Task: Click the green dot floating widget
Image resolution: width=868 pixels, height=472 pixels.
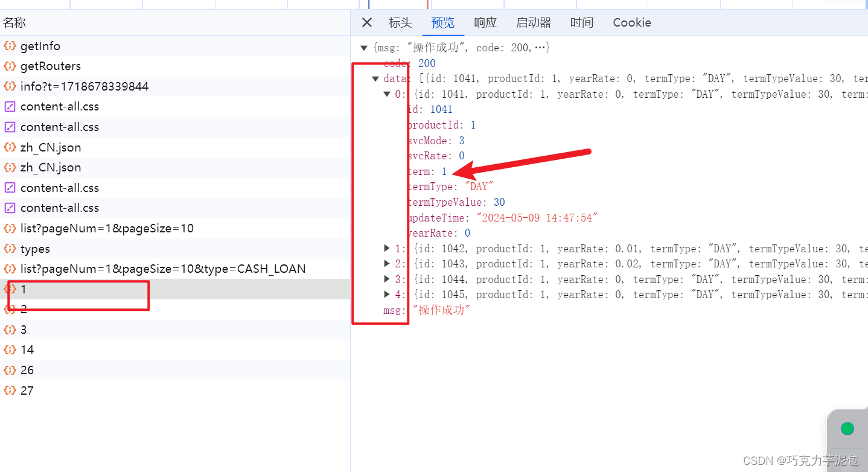Action: [847, 429]
